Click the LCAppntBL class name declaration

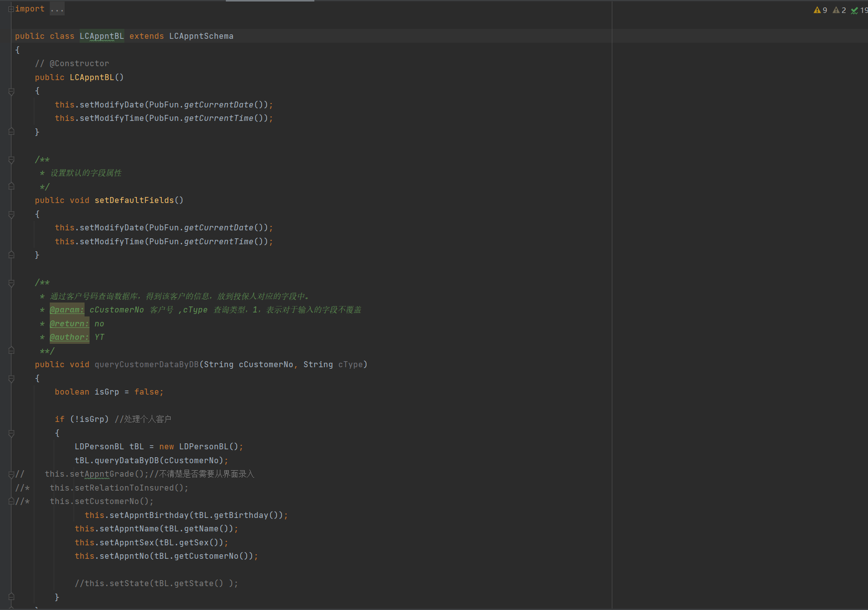click(102, 36)
